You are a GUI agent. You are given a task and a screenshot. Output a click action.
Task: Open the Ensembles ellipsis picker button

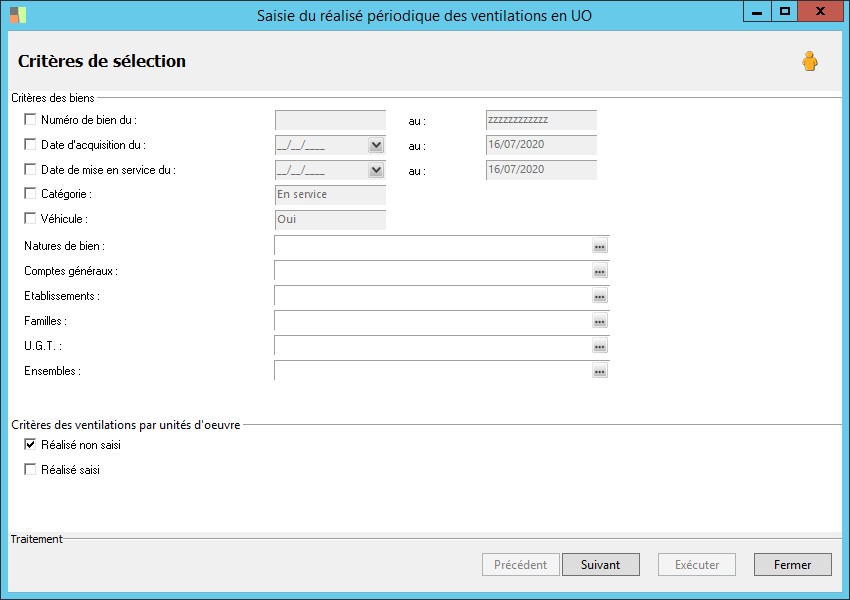(x=599, y=371)
